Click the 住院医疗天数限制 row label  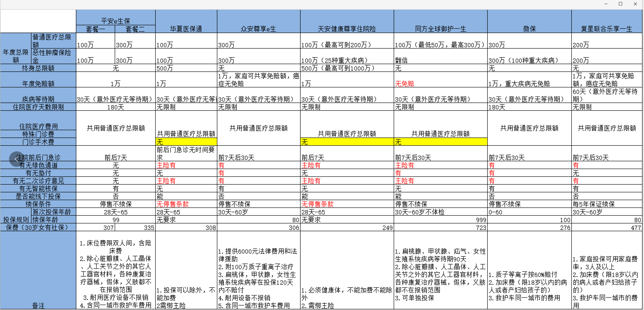tap(38, 107)
